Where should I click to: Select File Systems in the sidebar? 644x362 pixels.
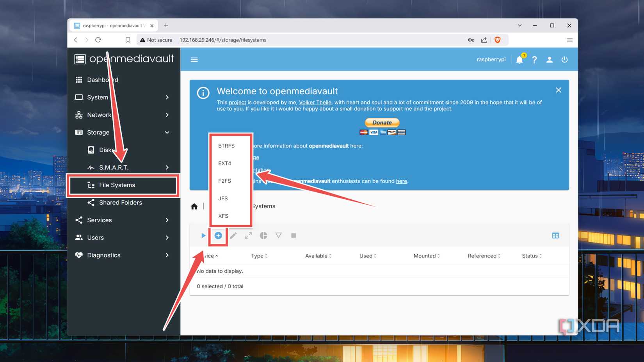click(x=124, y=185)
